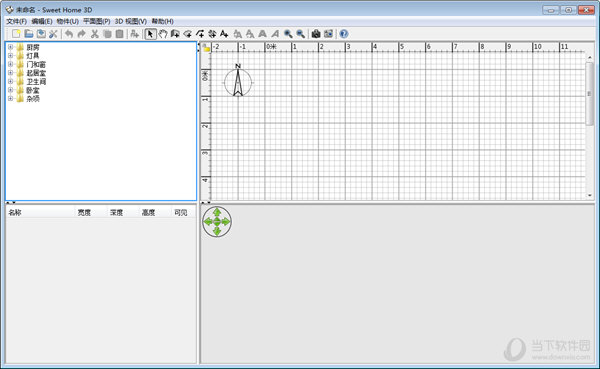Image resolution: width=600 pixels, height=369 pixels.
Task: Select the Create walls tool
Action: coord(175,34)
